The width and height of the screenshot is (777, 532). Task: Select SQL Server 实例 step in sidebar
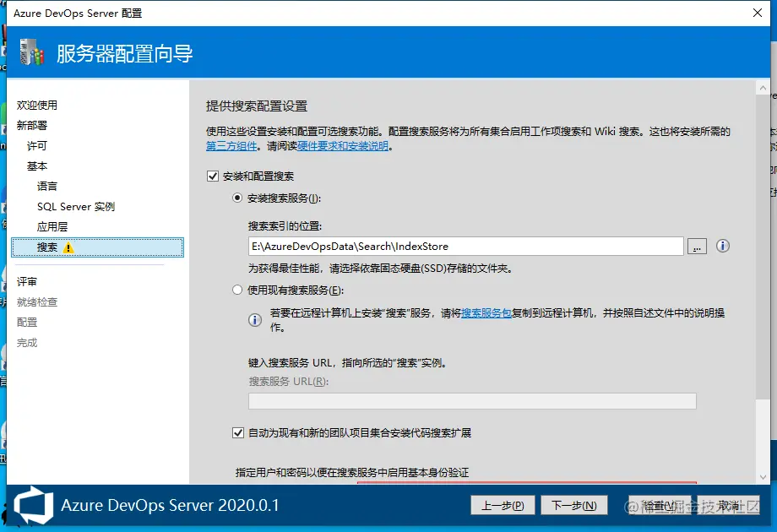(76, 207)
